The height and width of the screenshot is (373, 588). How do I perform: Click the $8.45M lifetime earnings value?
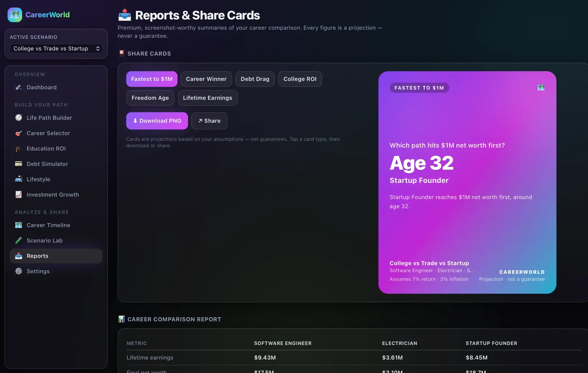click(x=477, y=358)
